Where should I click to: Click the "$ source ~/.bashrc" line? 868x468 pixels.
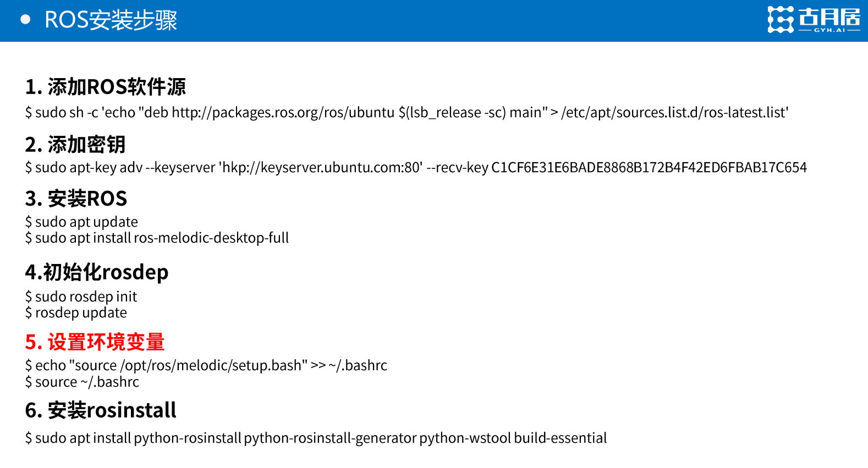coord(82,382)
